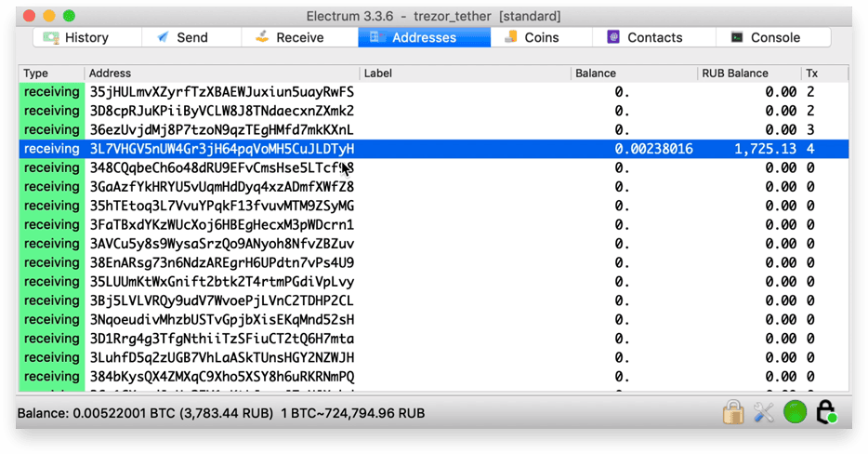This screenshot has height=454, width=868.
Task: Select address 3D1Rrg4g3TfgNthiiTzSFiuCT2tQ6H7mta
Action: pyautogui.click(x=221, y=338)
